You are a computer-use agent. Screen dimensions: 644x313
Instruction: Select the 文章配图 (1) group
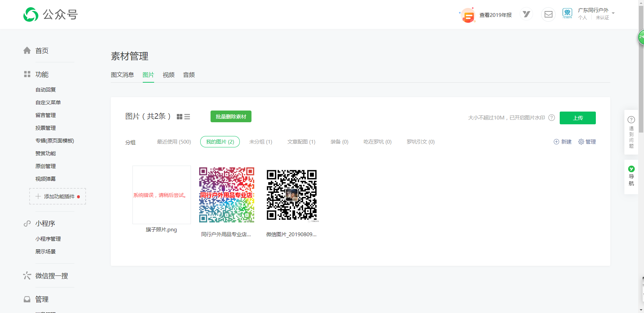pos(301,142)
